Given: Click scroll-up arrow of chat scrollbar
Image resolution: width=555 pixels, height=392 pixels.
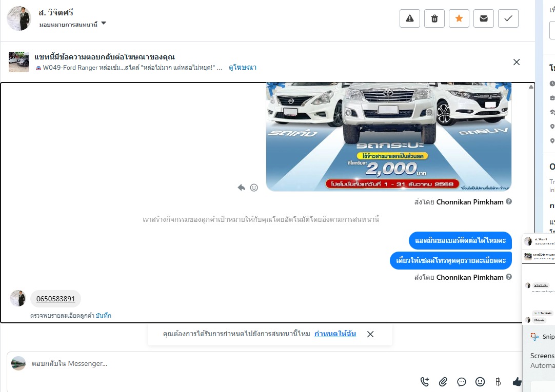Looking at the screenshot, I should coord(531,87).
